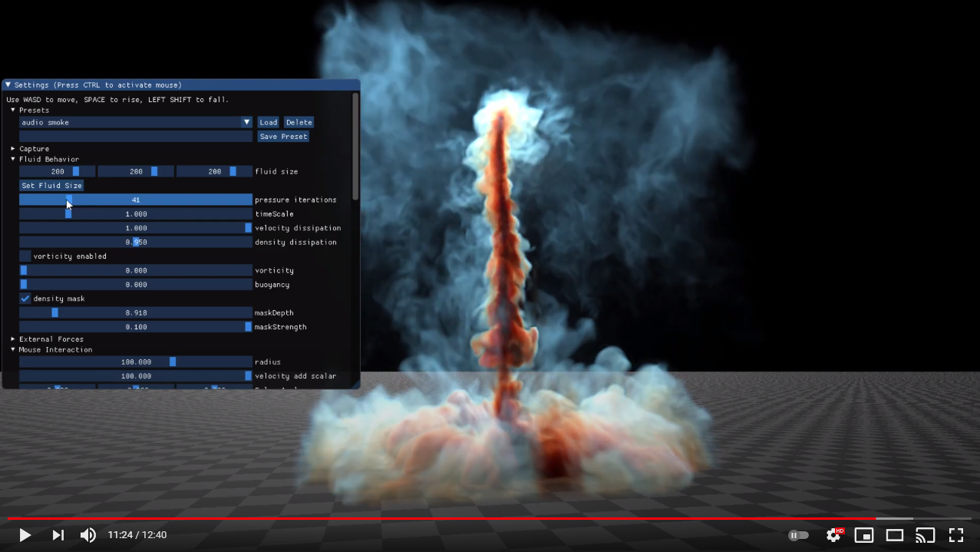The image size is (980, 552).
Task: Enter fullscreen mode
Action: click(955, 535)
